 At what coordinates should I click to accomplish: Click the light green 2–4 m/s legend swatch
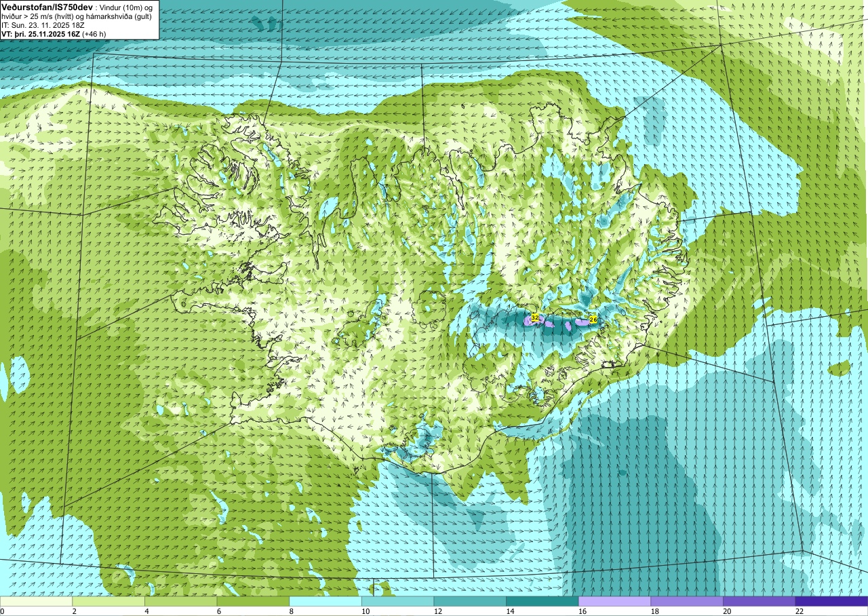108,601
